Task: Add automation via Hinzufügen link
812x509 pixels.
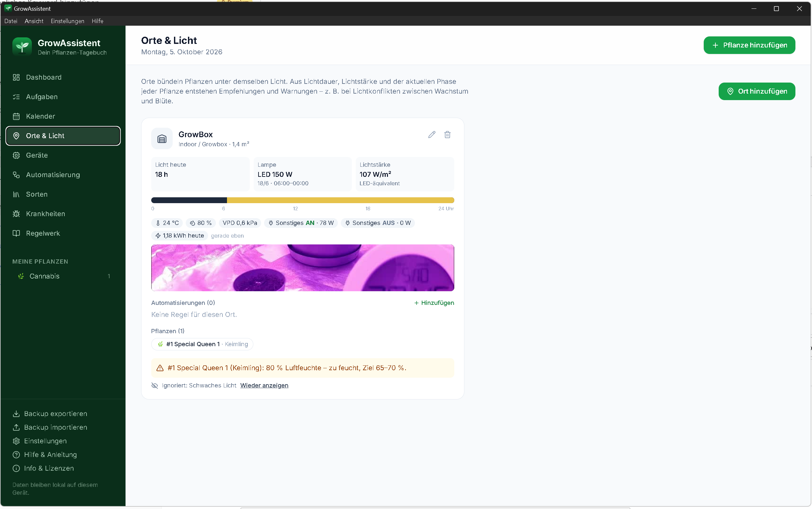Action: (434, 303)
